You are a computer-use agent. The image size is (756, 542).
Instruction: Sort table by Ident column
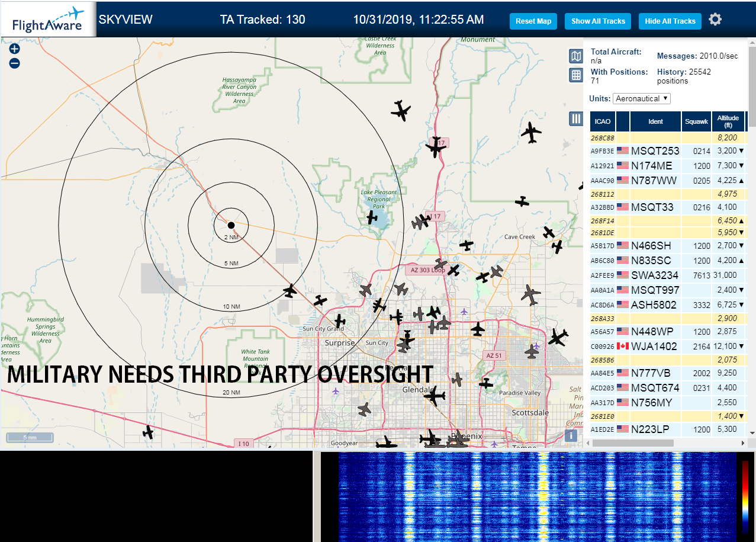click(655, 121)
